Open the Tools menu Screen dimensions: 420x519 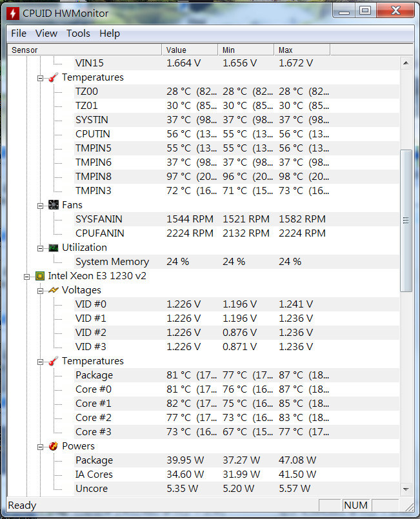point(78,34)
